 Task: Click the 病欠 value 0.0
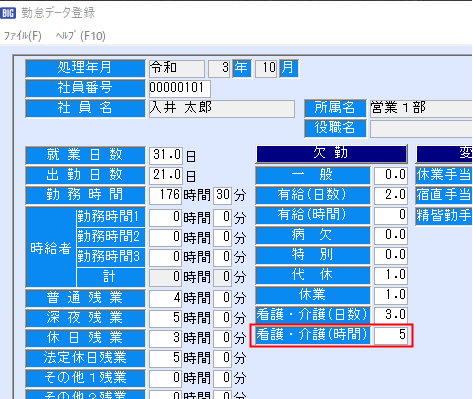click(391, 235)
